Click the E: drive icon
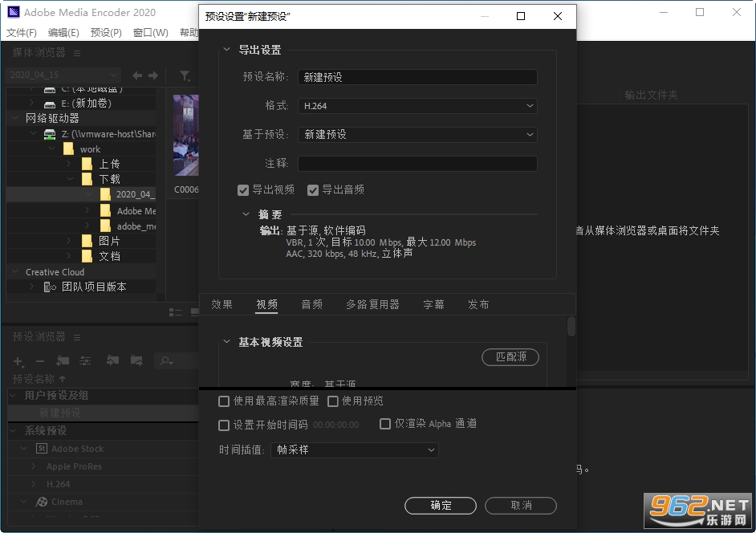Screen dimensions: 756x533 tap(50, 104)
